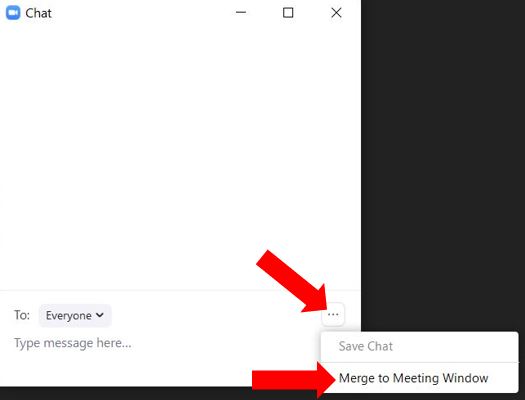The width and height of the screenshot is (525, 400).
Task: Click the divider line above To: row
Action: point(180,290)
